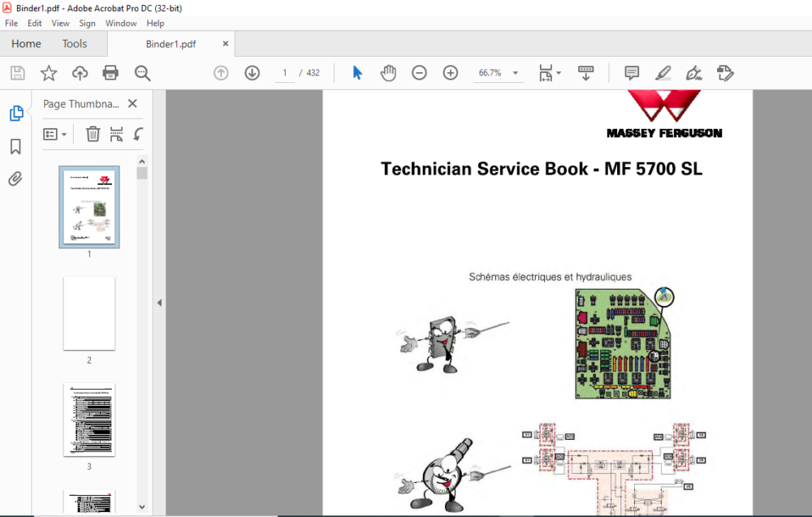This screenshot has width=812, height=517.
Task: Click the Share/stamp file icon
Action: [x=725, y=73]
